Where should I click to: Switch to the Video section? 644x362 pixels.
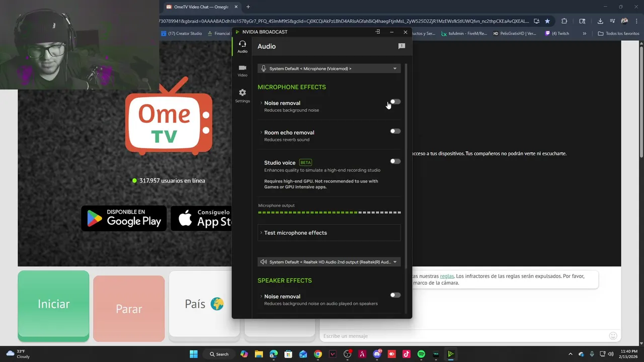[243, 71]
